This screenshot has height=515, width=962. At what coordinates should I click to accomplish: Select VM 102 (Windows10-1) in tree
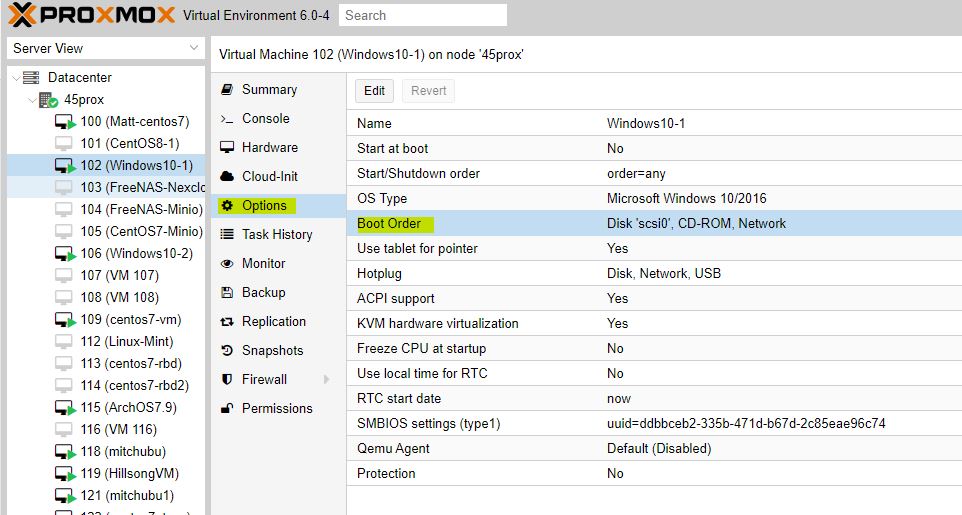tap(106, 166)
